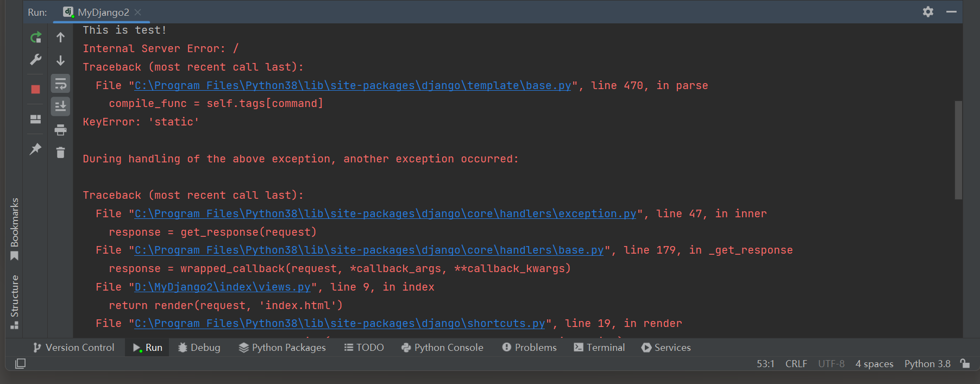Close the MyDjango2 run tab
The width and height of the screenshot is (980, 384).
click(x=138, y=12)
